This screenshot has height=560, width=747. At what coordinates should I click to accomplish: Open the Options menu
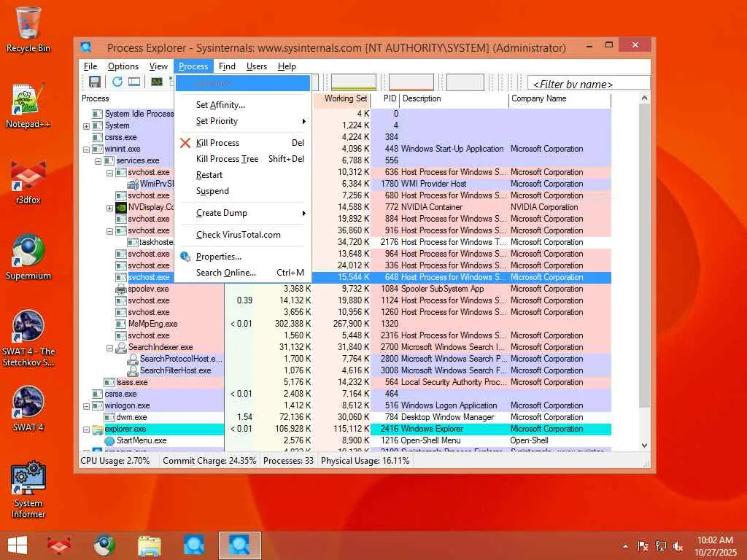pos(123,66)
